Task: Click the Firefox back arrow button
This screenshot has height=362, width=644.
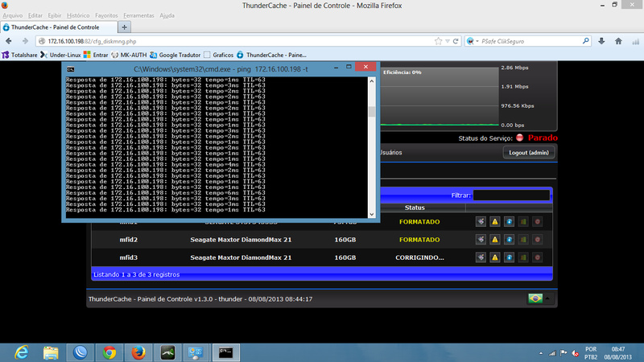Action: point(9,41)
